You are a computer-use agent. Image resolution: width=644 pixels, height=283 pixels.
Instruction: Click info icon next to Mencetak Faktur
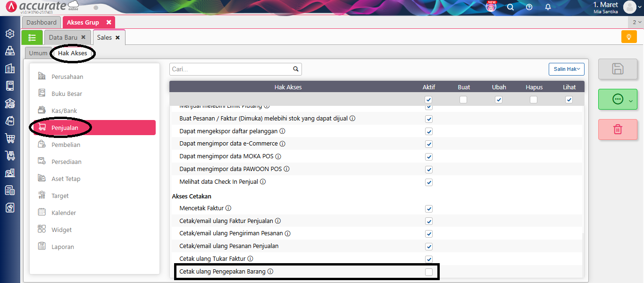pos(228,208)
